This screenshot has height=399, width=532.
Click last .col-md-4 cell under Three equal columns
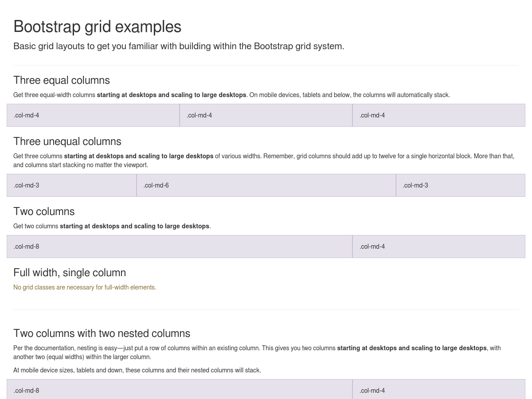click(x=439, y=115)
